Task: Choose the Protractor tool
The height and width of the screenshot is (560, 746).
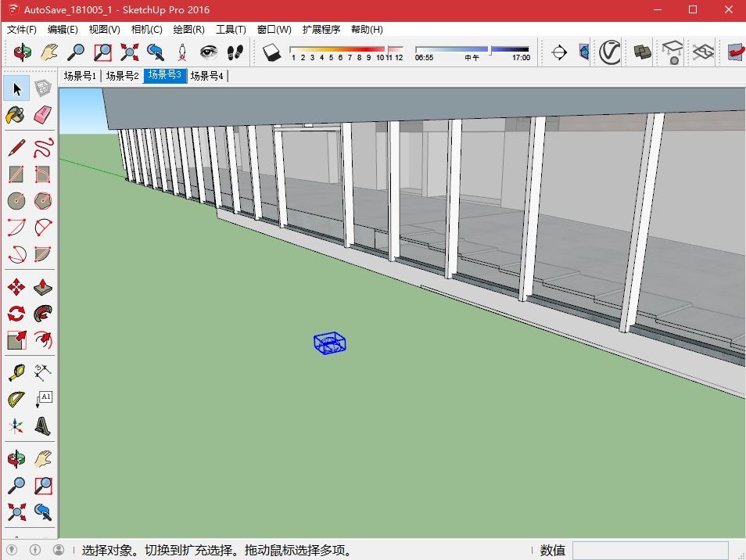Action: tap(16, 399)
